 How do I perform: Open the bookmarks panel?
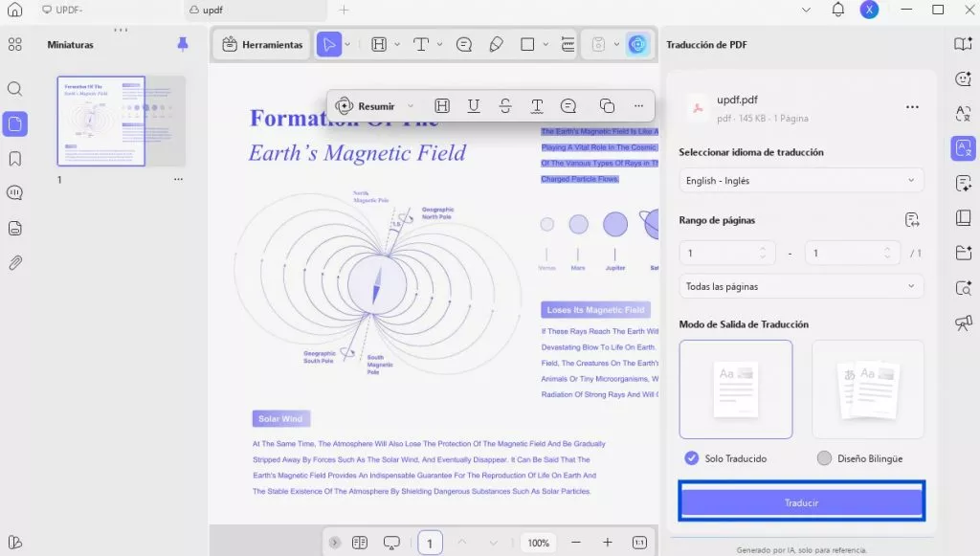[15, 158]
